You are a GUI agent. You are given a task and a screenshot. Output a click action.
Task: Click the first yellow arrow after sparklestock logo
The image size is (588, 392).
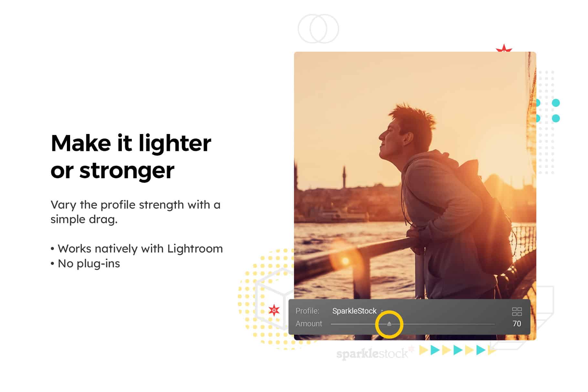[424, 350]
